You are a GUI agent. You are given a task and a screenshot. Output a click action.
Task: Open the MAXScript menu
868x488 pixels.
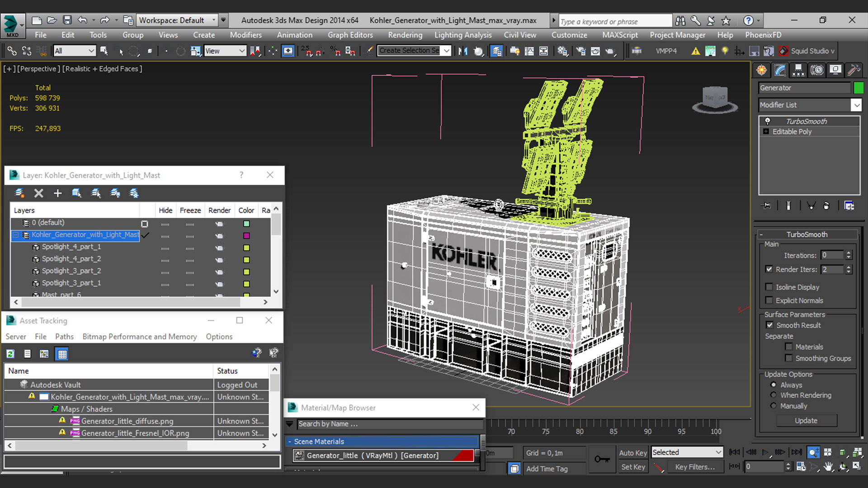coord(620,35)
